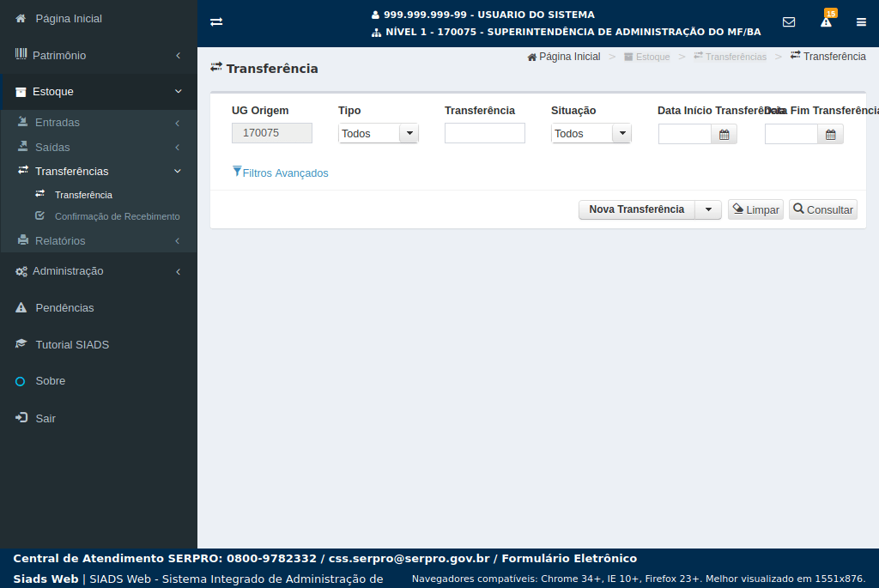Expand the Entradas submenu chevron

point(177,123)
